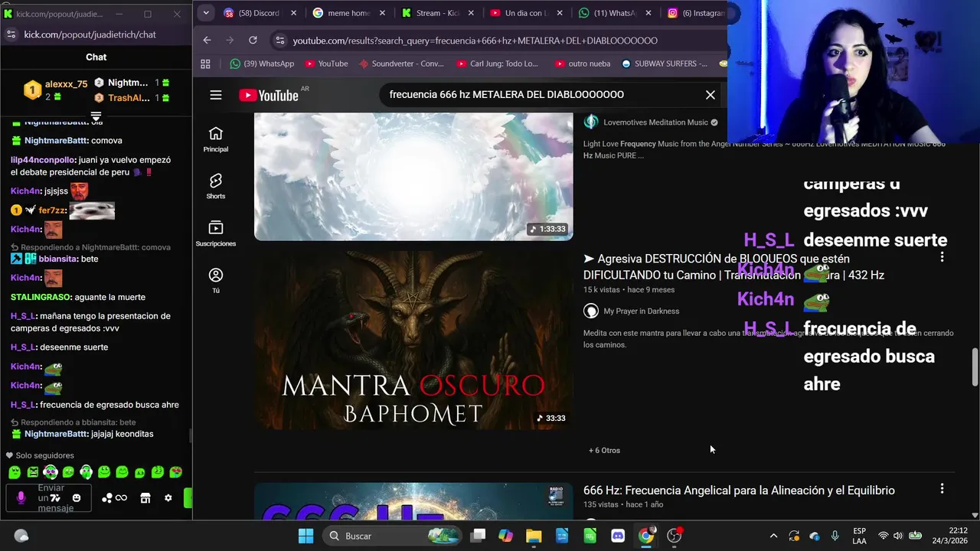Show hidden system tray icons
The height and width of the screenshot is (551, 980).
773,536
